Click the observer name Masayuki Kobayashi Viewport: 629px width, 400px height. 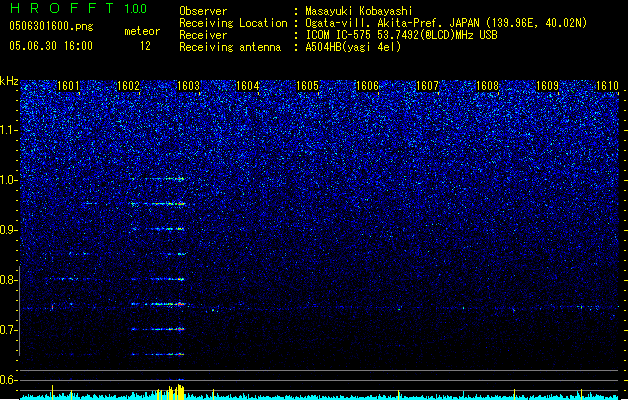(359, 11)
